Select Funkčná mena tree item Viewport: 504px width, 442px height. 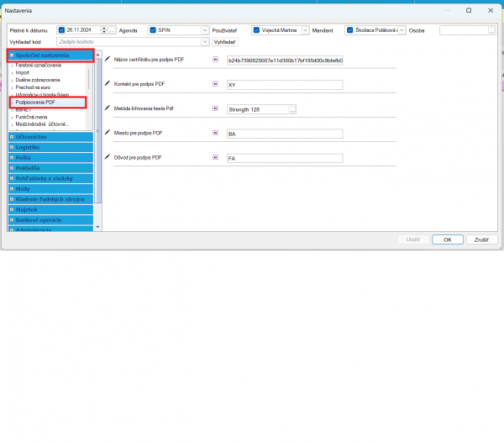coord(32,117)
